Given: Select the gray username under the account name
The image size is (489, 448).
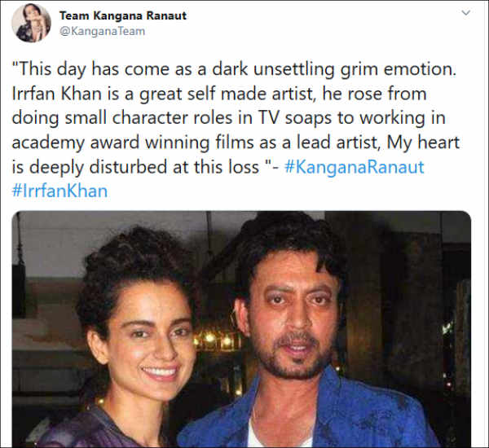Looking at the screenshot, I should [102, 31].
